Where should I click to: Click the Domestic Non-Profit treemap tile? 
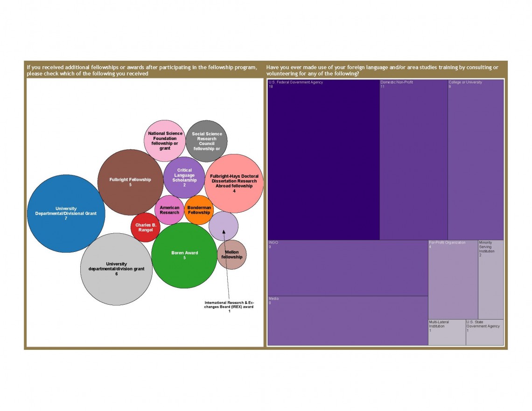tap(413, 160)
